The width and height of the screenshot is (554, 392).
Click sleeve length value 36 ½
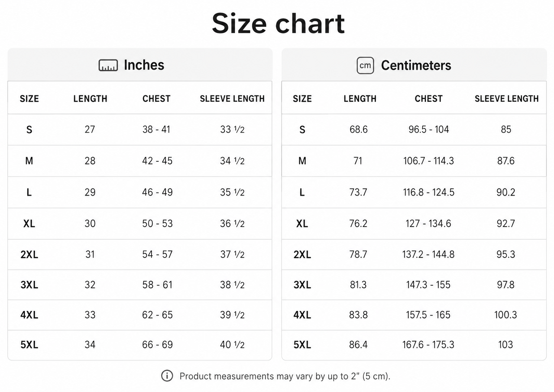tap(232, 224)
